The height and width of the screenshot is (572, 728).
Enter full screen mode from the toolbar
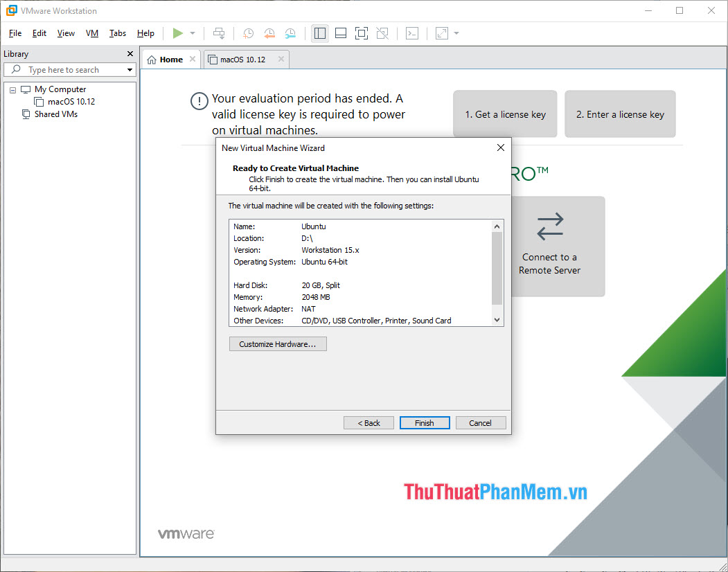click(361, 33)
